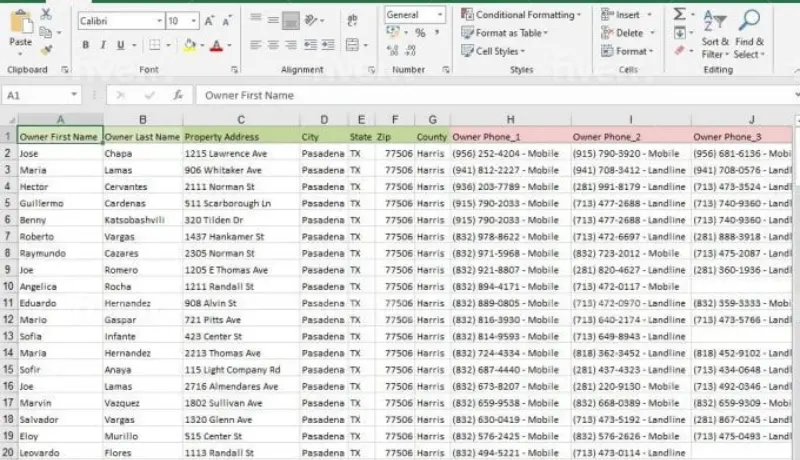Viewport: 800px width, 460px height.
Task: Click the Clear eraser icon
Action: click(x=680, y=50)
